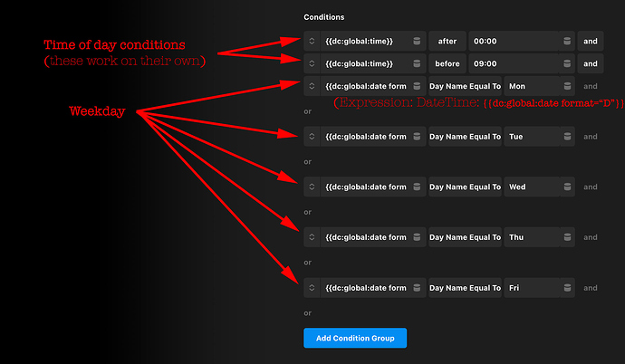This screenshot has width=625, height=364.
Task: Open dynamic content picker for the 09:00 value
Action: pyautogui.click(x=566, y=63)
